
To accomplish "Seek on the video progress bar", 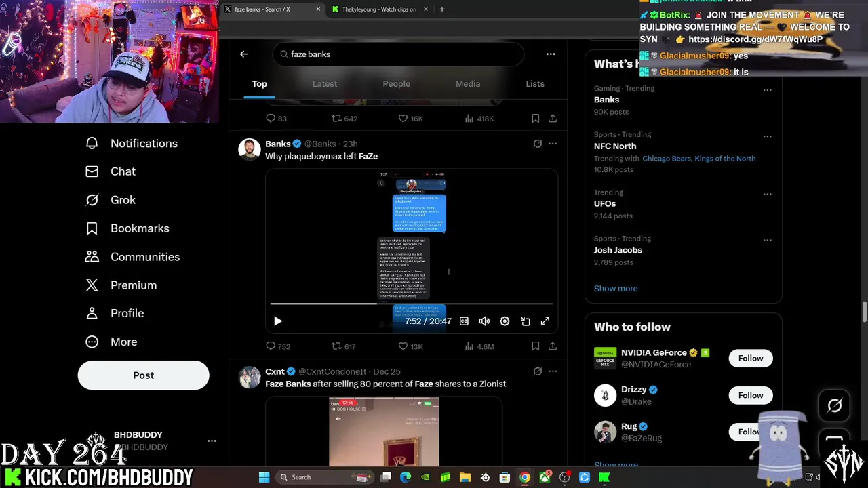I will point(412,304).
